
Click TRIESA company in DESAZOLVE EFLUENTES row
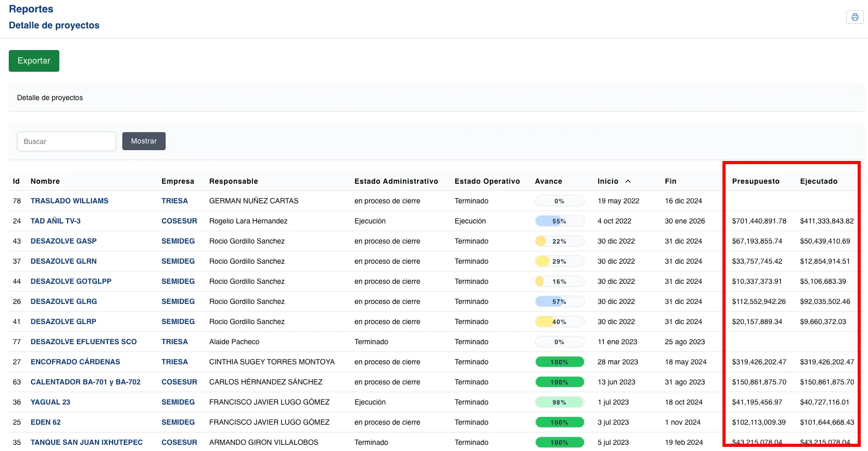174,342
